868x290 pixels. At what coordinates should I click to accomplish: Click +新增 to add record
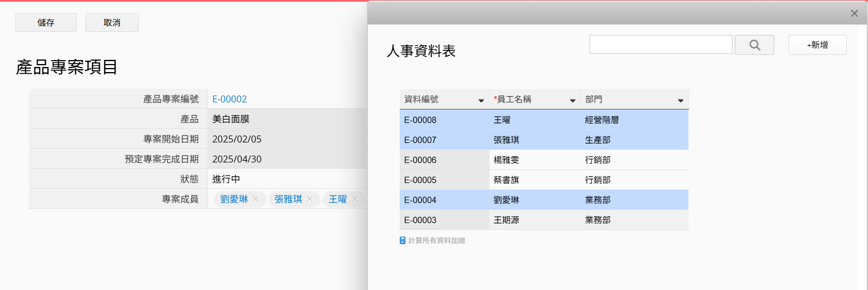point(817,45)
